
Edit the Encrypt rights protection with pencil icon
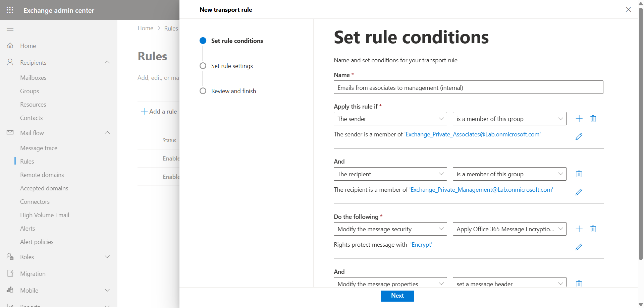pyautogui.click(x=579, y=247)
